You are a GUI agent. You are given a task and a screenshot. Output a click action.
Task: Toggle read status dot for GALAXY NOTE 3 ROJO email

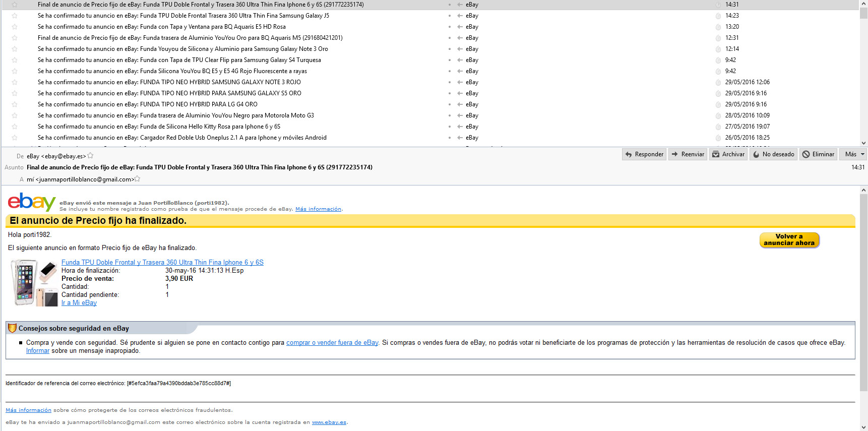click(x=449, y=82)
